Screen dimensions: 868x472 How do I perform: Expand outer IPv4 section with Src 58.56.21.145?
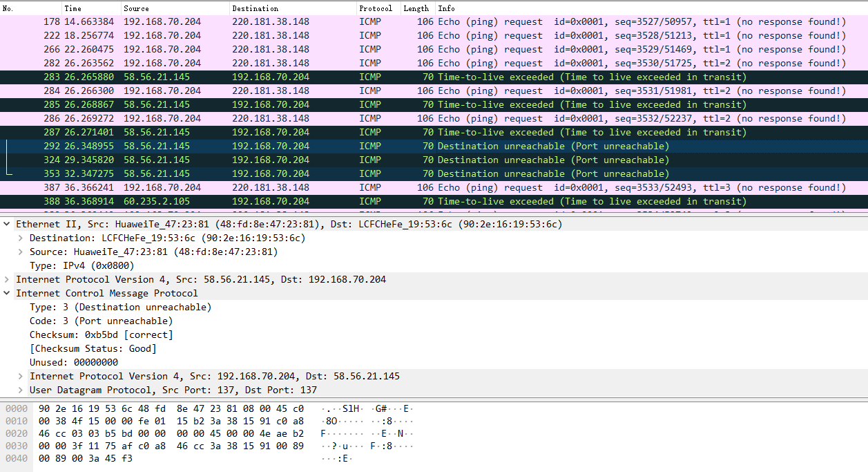(x=7, y=279)
